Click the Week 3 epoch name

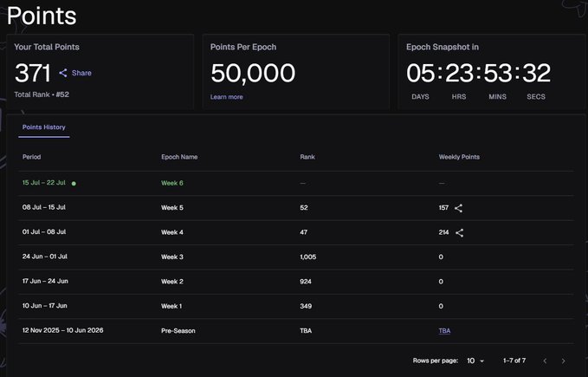(x=172, y=257)
